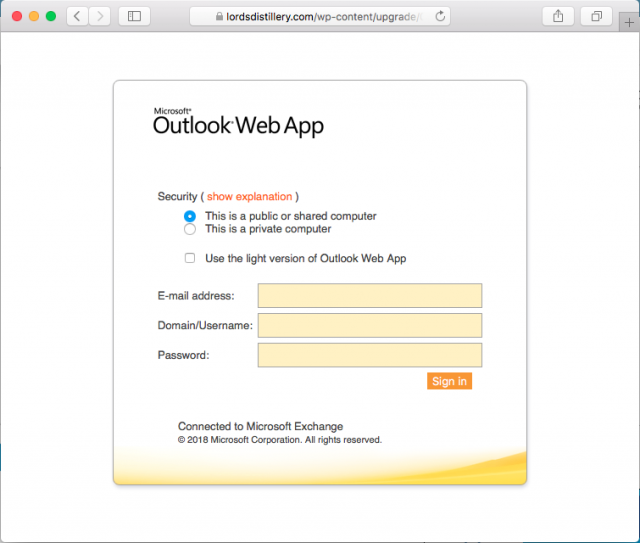Show the tab overview icon
The width and height of the screenshot is (640, 543).
click(x=596, y=16)
